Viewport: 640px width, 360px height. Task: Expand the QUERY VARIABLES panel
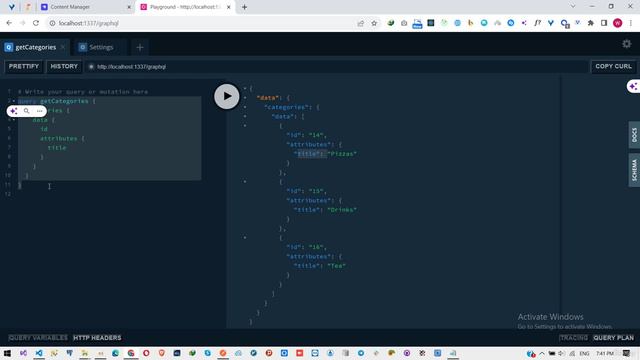click(38, 338)
